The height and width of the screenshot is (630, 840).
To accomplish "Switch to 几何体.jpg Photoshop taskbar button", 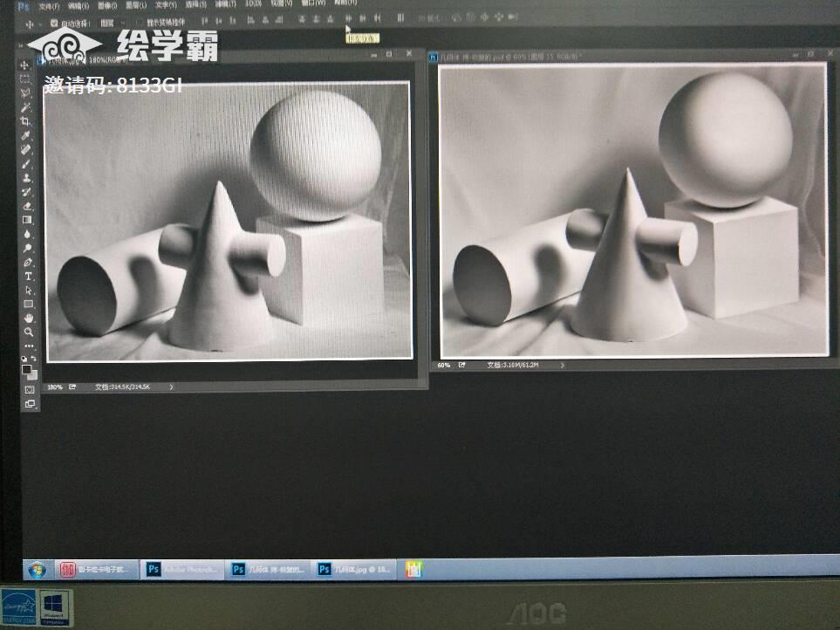I will pos(354,569).
